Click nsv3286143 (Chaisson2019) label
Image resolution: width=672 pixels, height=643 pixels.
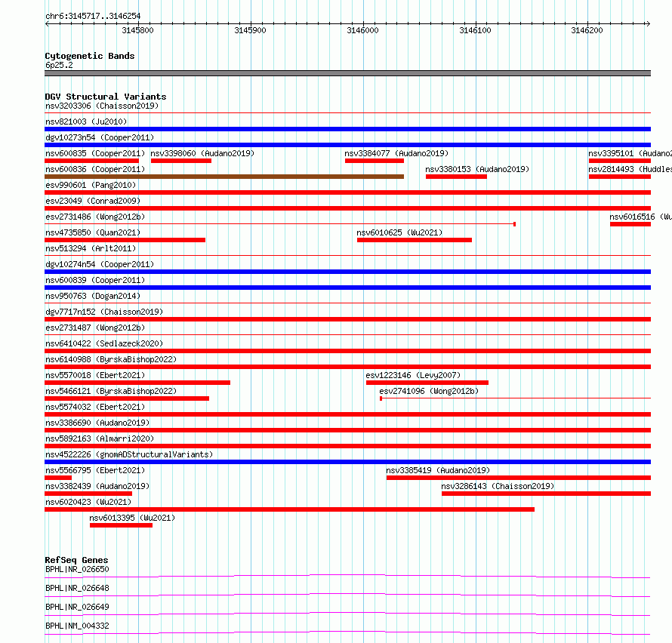coord(498,486)
